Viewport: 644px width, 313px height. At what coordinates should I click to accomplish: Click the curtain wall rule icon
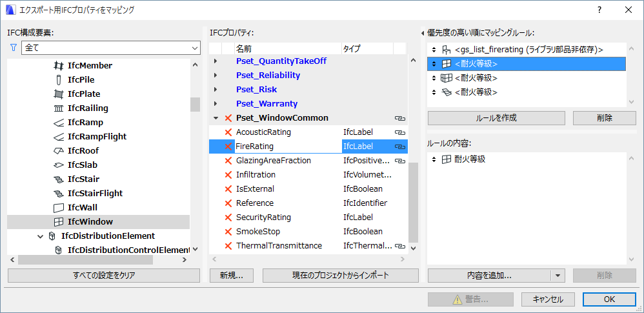pos(447,78)
